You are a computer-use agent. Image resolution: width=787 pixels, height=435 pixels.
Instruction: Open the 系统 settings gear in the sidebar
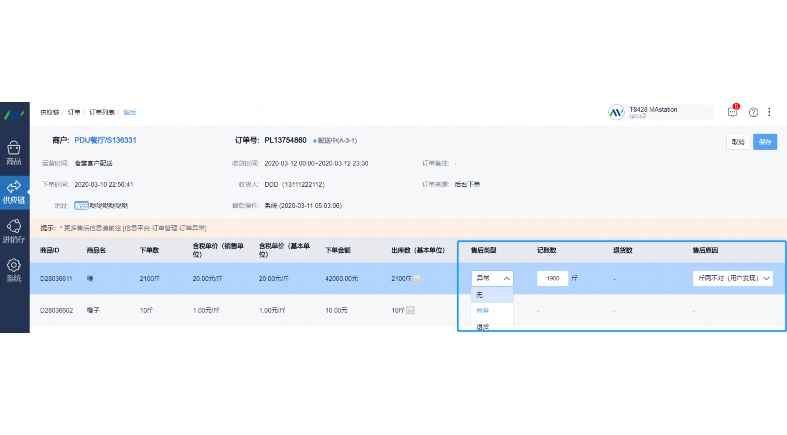point(14,270)
